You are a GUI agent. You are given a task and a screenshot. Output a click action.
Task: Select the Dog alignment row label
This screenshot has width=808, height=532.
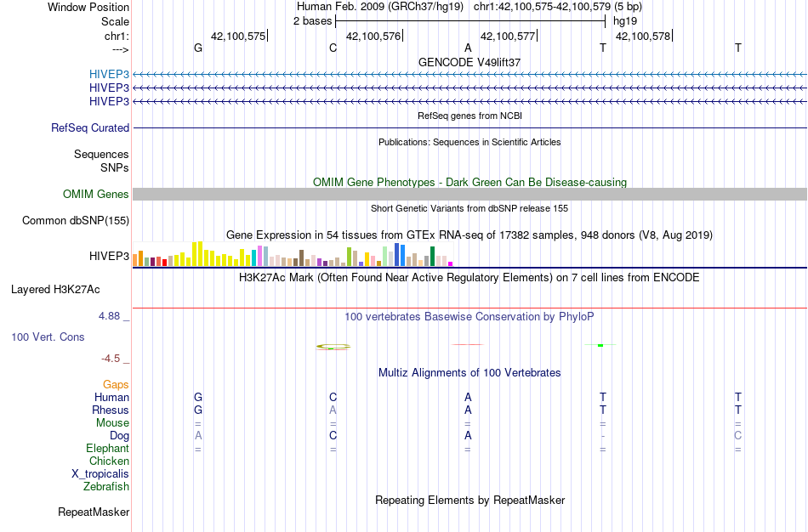(120, 436)
